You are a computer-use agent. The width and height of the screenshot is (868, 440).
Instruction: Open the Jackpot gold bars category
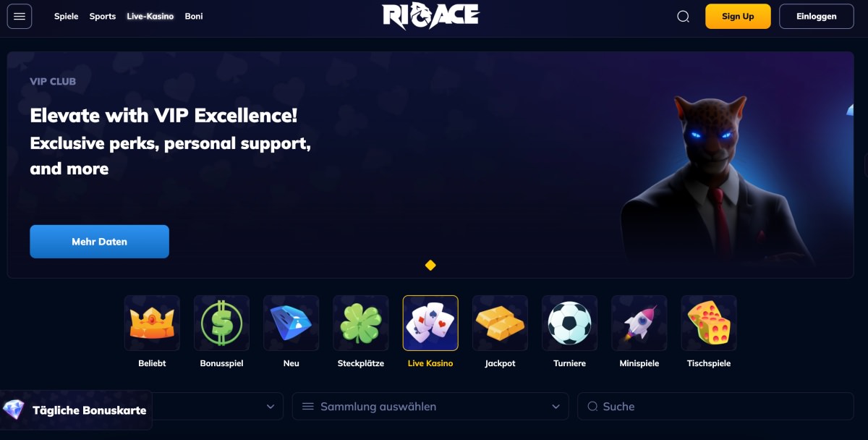tap(500, 323)
